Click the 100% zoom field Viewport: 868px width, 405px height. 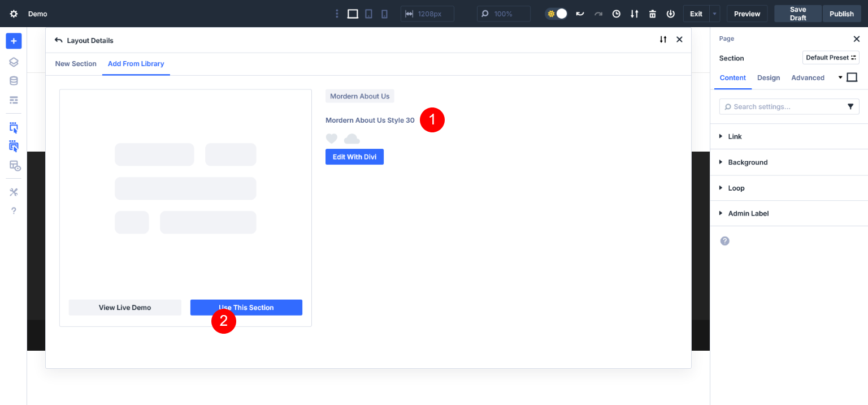pos(504,14)
